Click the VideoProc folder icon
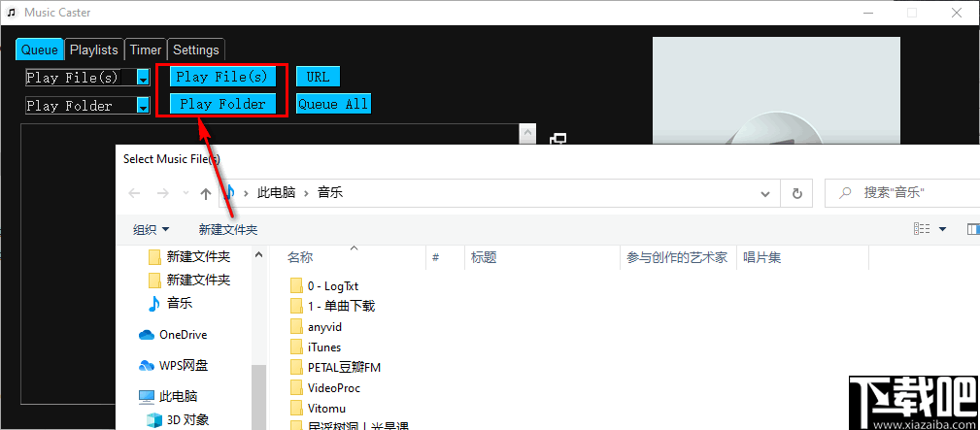 click(x=296, y=388)
